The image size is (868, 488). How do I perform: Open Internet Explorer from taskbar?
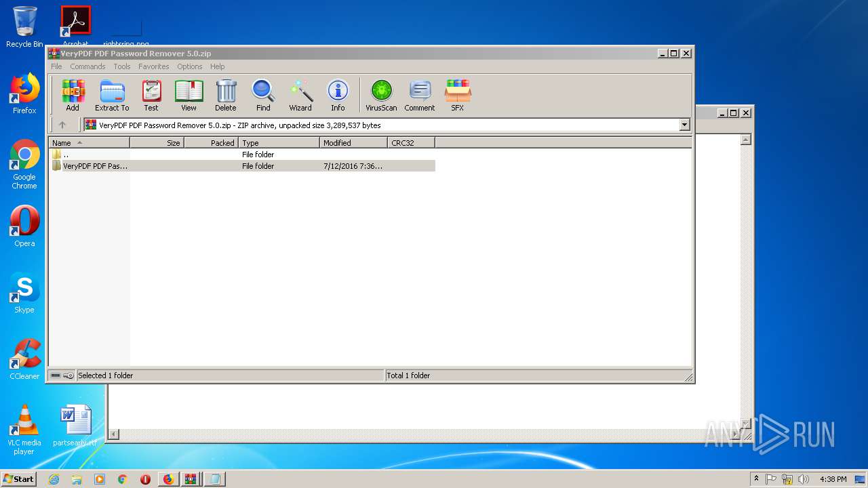point(54,479)
